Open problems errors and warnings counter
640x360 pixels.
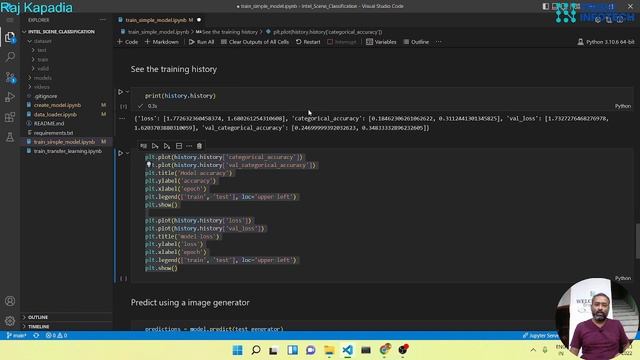tap(56, 336)
